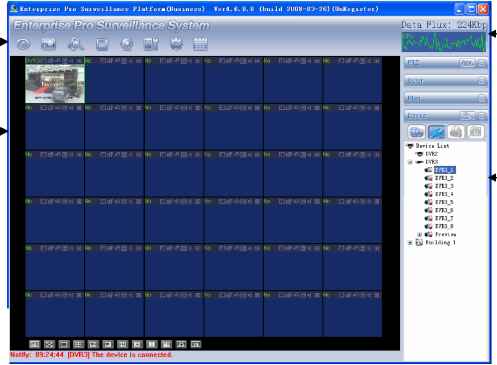497x365 pixels.
Task: Click the last layout button in the bottom bar
Action: pos(196,344)
